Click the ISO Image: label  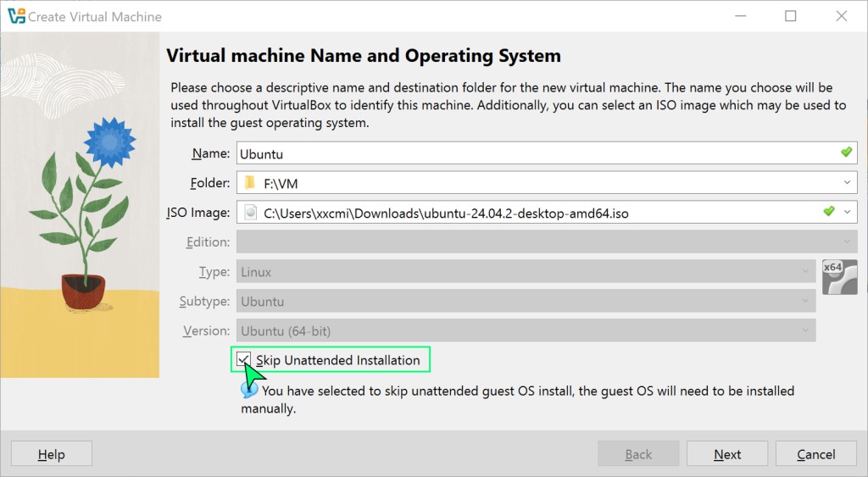(x=198, y=213)
